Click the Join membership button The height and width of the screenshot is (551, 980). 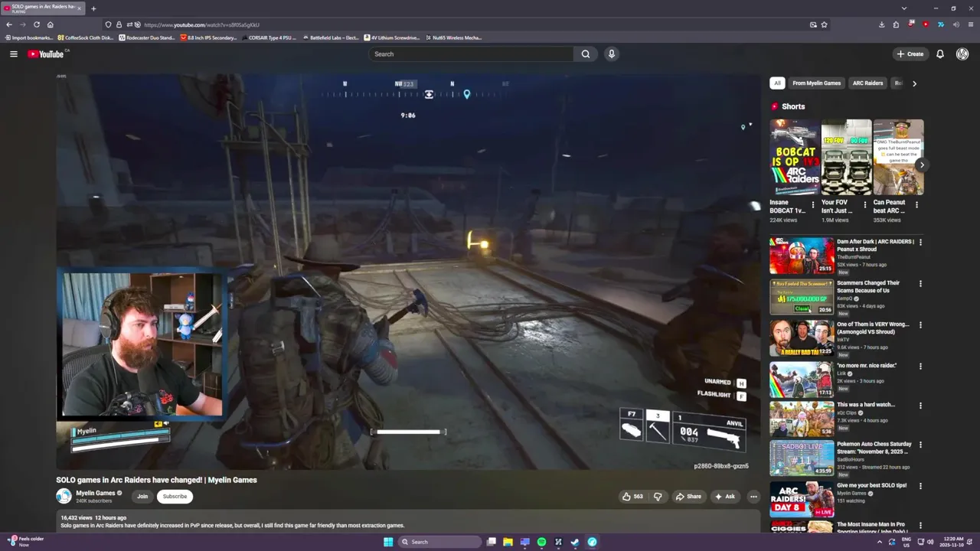point(142,496)
